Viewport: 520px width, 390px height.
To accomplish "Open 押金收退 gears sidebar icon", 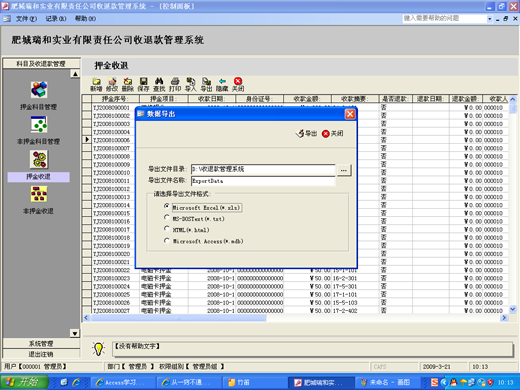I will coord(39,159).
